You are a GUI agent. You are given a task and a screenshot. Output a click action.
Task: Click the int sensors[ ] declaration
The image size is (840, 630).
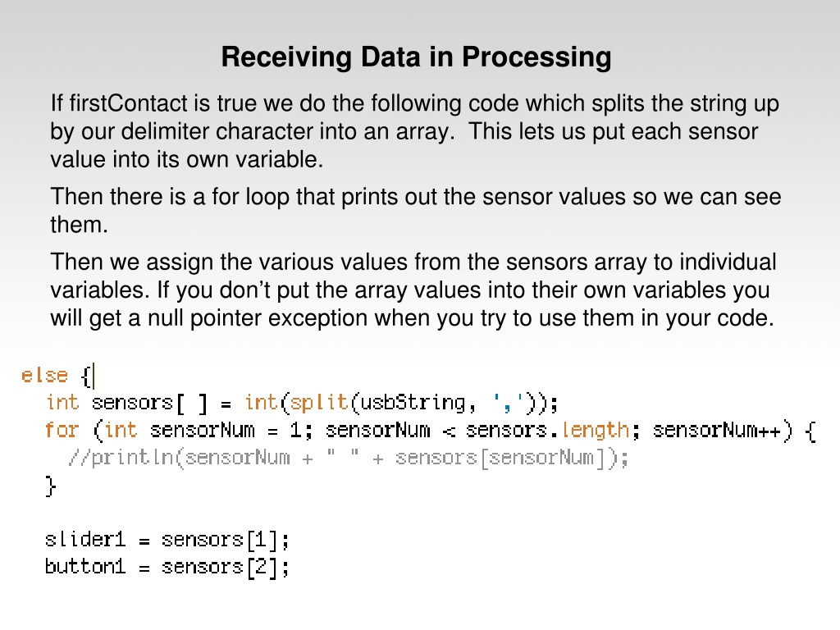[x=126, y=403]
